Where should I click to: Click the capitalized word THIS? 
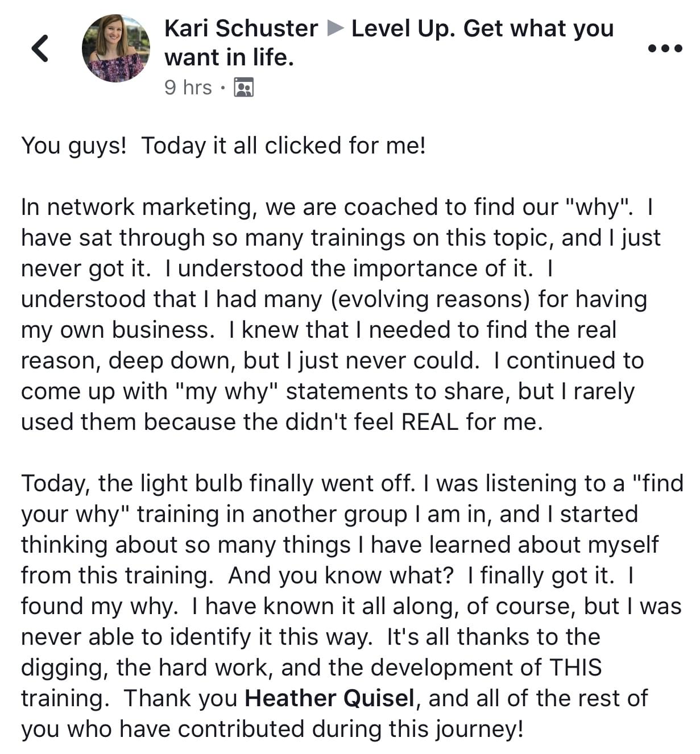pos(575,668)
